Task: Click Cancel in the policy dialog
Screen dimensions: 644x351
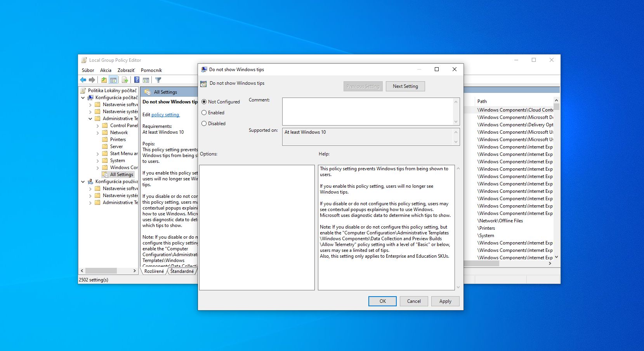Action: [414, 301]
